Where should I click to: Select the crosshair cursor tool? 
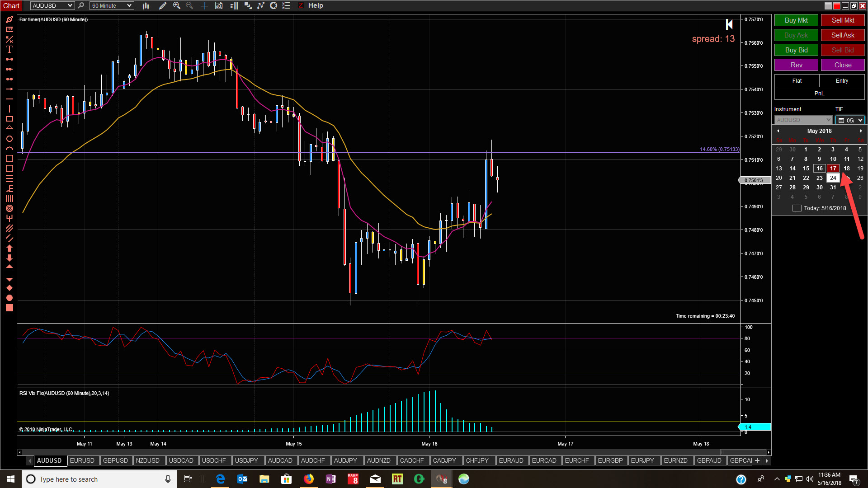[204, 6]
